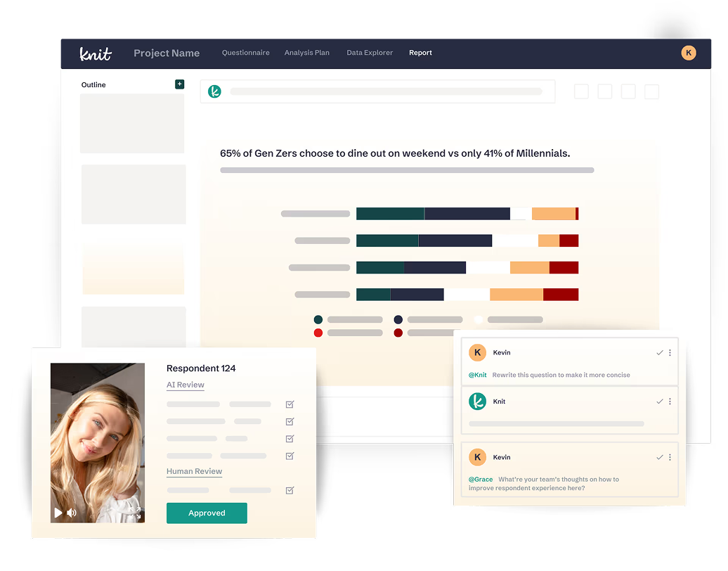The height and width of the screenshot is (571, 728).
Task: Click the headline about Gen Zers dining out
Action: (395, 153)
